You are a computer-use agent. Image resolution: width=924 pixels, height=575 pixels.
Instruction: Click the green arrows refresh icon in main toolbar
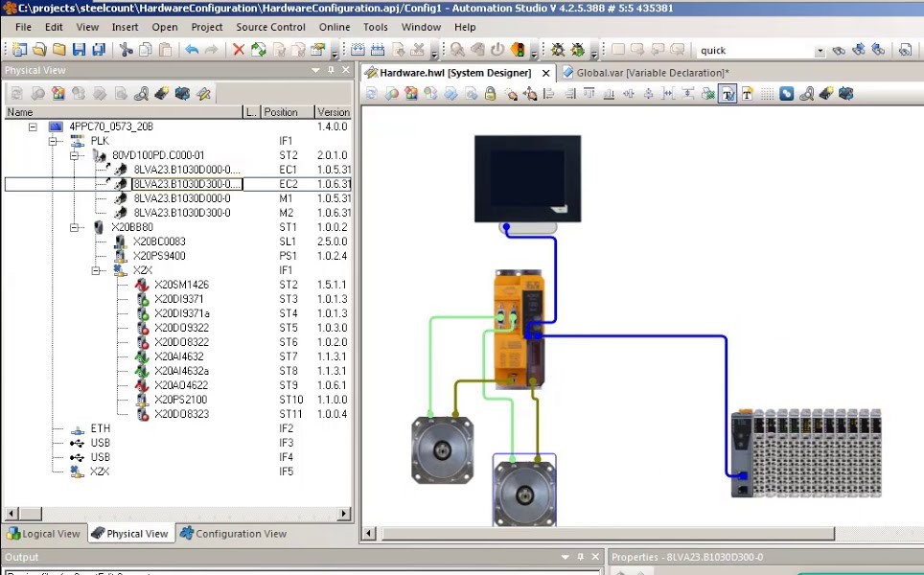coord(258,50)
